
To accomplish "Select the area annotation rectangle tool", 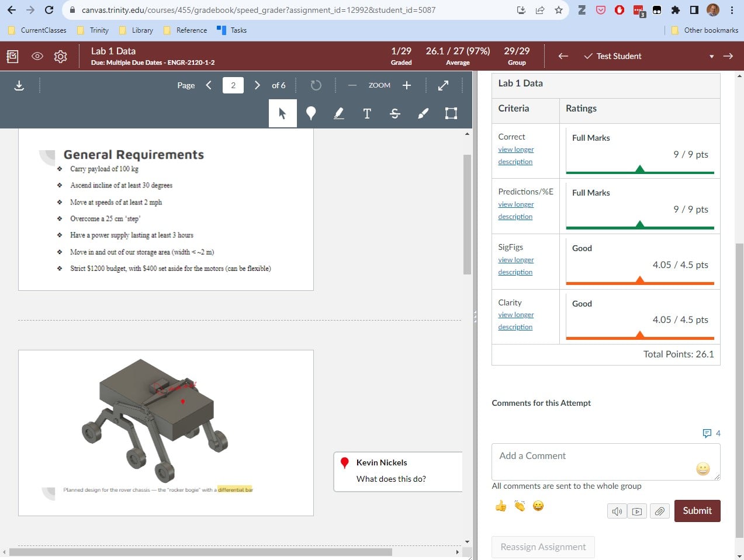I will [x=451, y=113].
